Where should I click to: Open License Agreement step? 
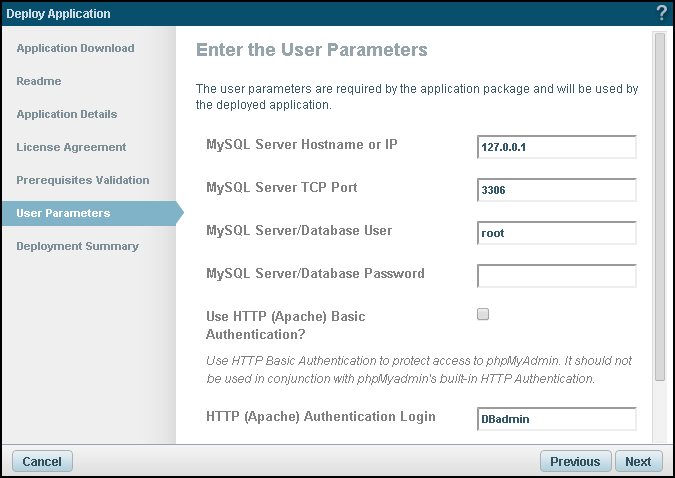coord(71,147)
